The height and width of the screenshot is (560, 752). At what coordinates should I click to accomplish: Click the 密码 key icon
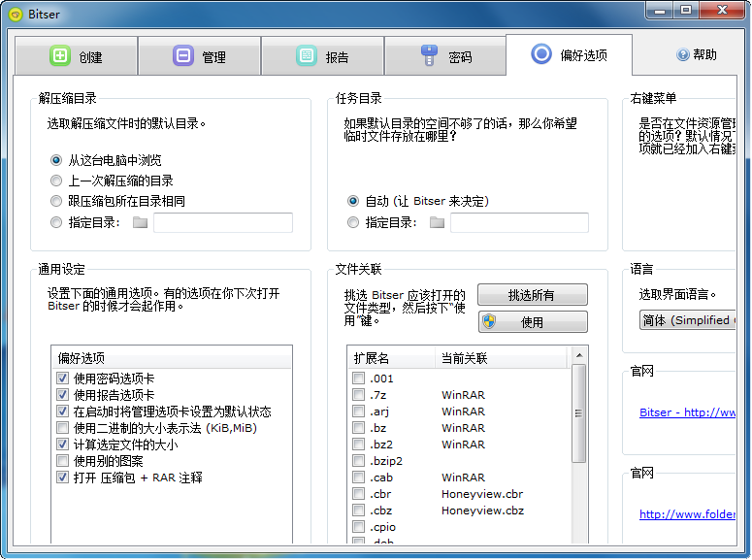[429, 55]
